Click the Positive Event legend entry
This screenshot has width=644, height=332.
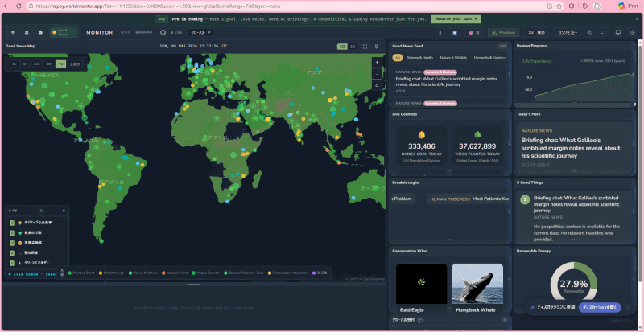tap(82, 273)
